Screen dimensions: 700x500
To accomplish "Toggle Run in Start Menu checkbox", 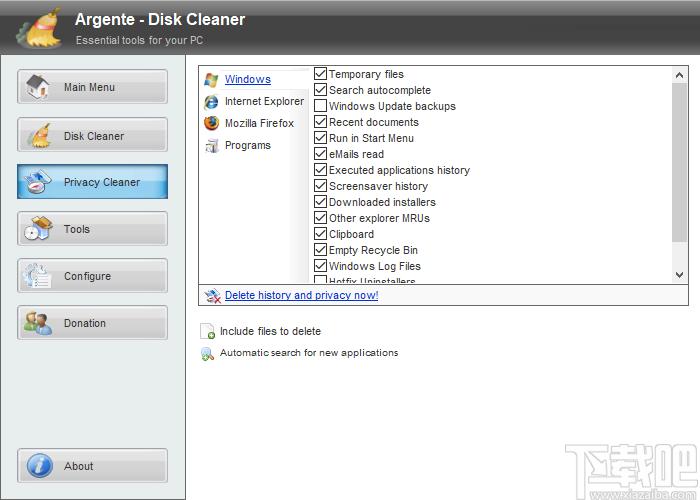I will (321, 138).
